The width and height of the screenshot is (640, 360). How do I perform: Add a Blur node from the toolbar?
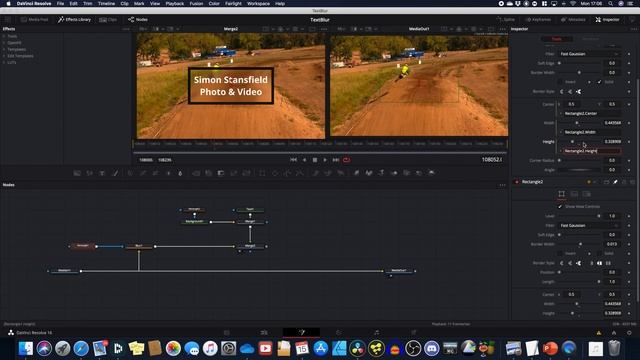tap(180, 173)
